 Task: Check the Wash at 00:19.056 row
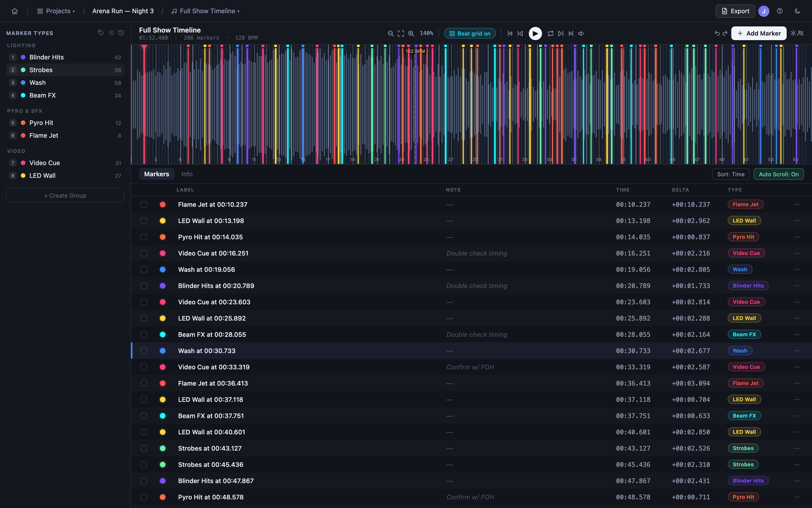click(x=144, y=269)
